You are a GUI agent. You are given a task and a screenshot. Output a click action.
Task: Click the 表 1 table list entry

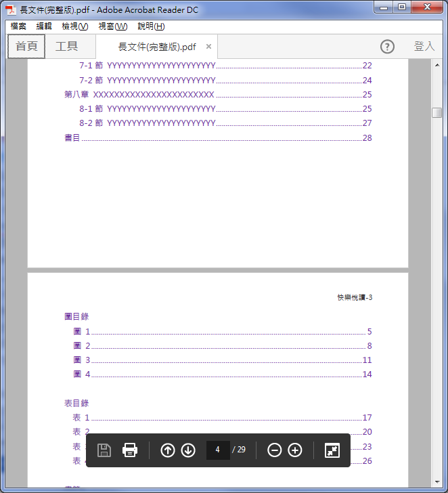click(x=223, y=418)
